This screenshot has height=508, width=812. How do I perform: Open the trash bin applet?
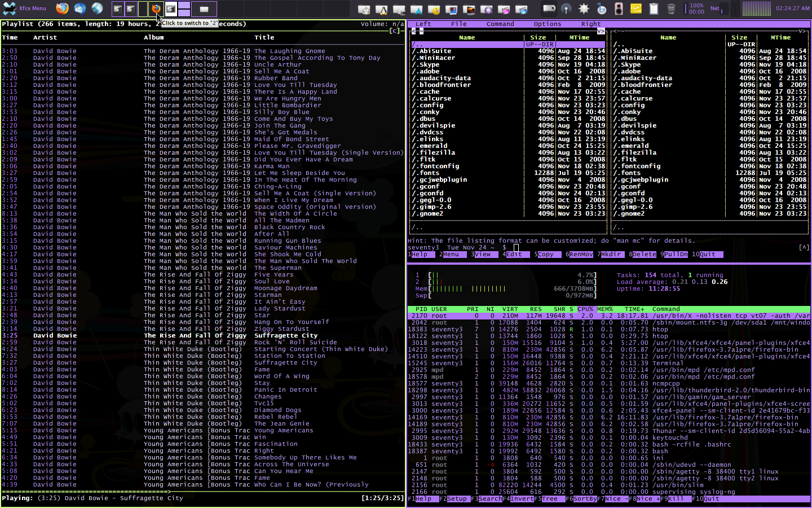click(x=671, y=8)
